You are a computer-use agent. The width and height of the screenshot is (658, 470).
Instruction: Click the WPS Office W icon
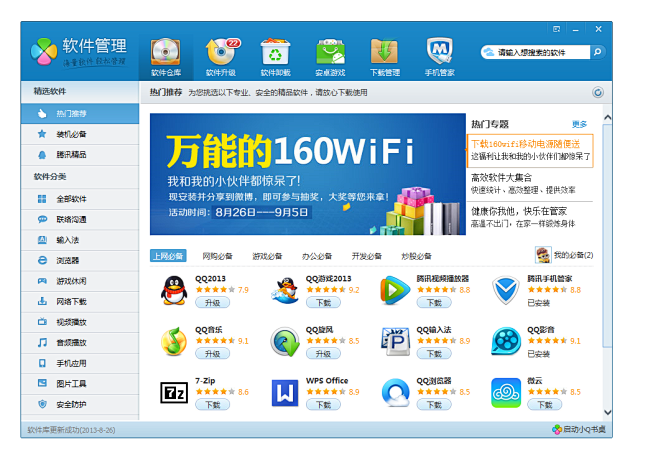tap(285, 393)
